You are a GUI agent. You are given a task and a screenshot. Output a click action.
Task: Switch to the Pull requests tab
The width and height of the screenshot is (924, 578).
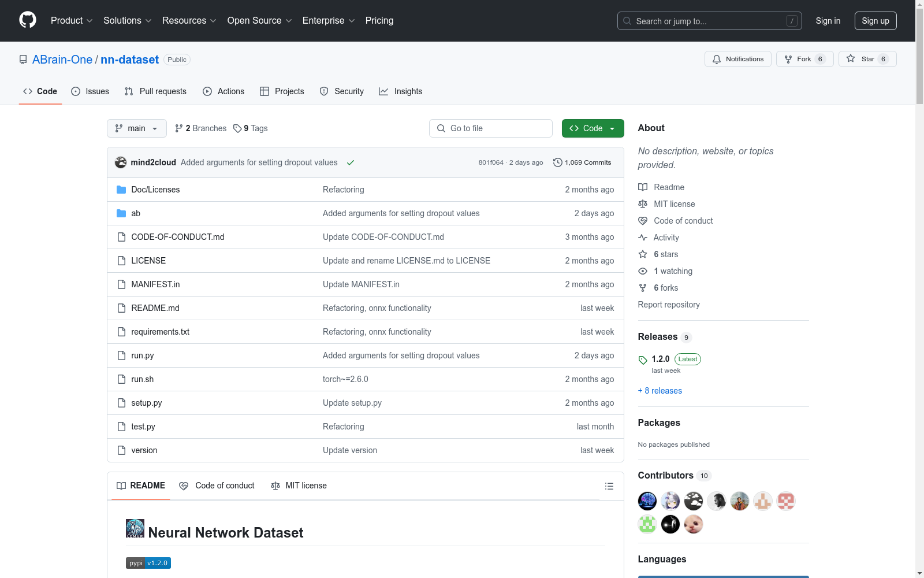coord(155,91)
